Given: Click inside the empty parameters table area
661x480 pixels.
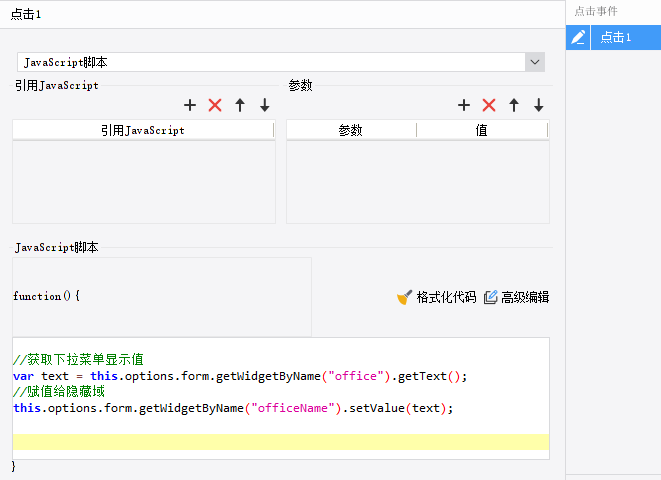Looking at the screenshot, I should pyautogui.click(x=418, y=182).
